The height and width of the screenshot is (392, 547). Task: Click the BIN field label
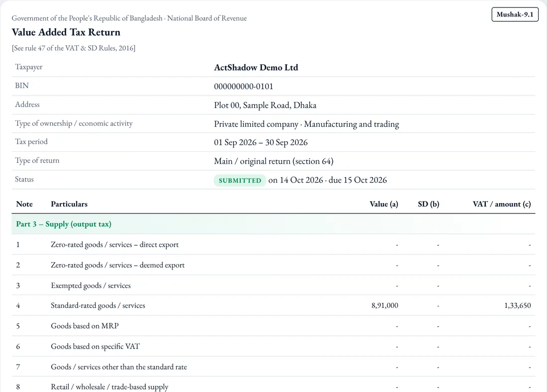[21, 86]
